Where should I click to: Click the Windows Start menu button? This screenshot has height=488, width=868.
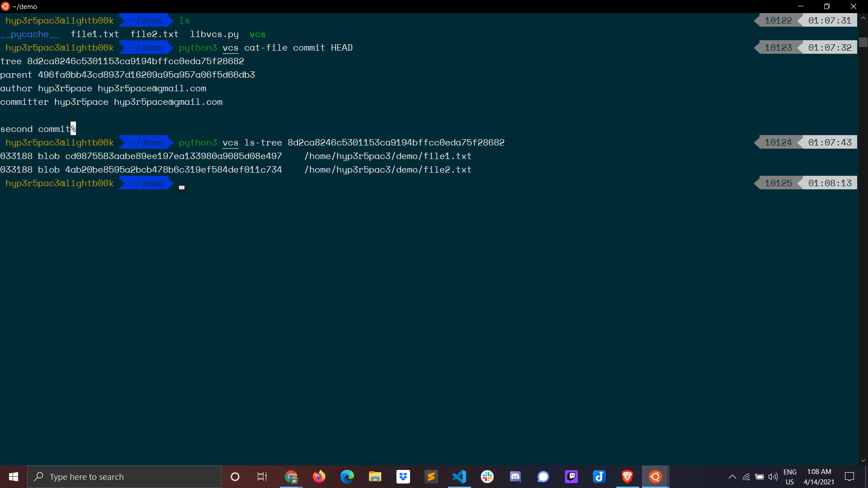13,476
